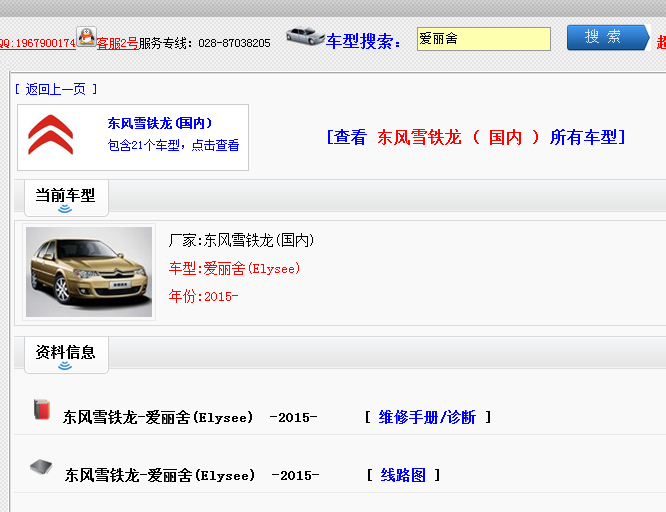Screen dimensions: 666x512
Task: Click the red 车型:爱丽舍(Elysee) text
Action: pyautogui.click(x=234, y=269)
